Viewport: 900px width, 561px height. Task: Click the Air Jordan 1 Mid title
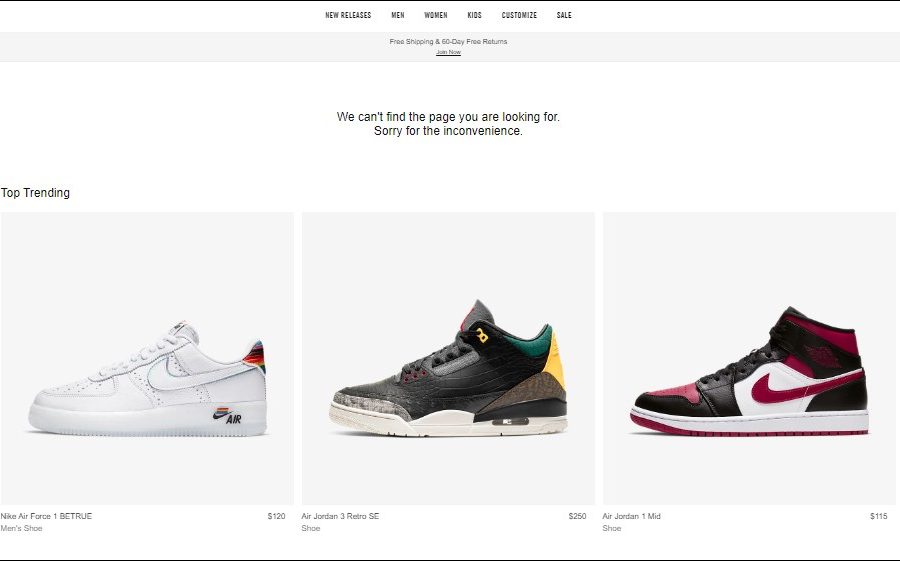click(x=631, y=516)
